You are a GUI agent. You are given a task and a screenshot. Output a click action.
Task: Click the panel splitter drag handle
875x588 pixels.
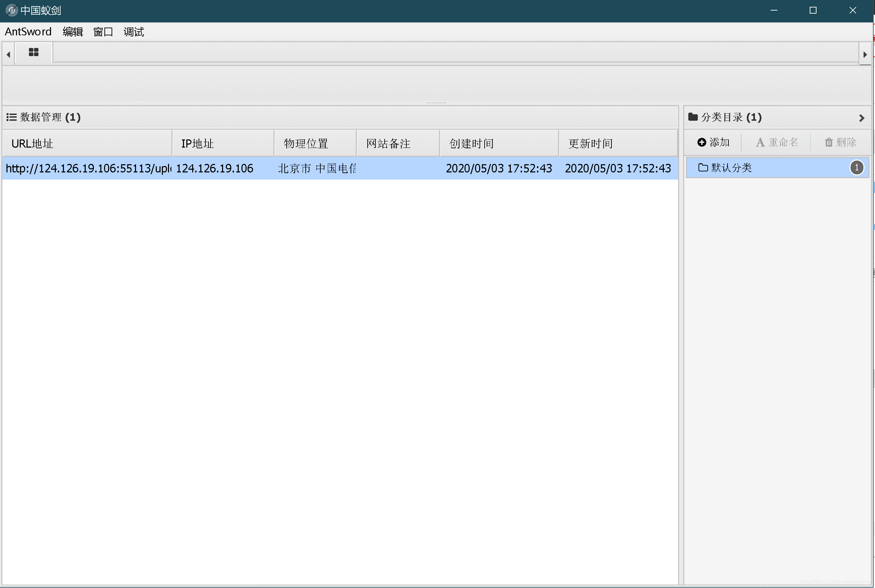click(436, 103)
